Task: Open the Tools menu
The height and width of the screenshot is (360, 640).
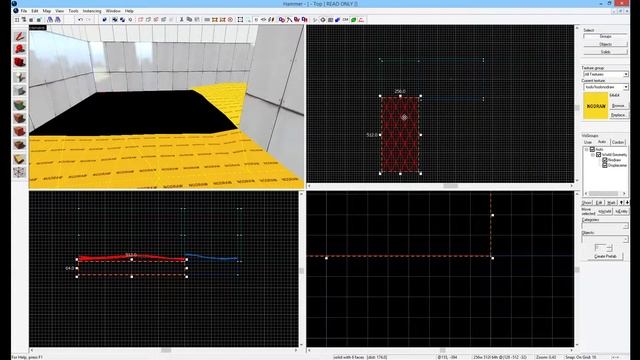Action: [73, 11]
